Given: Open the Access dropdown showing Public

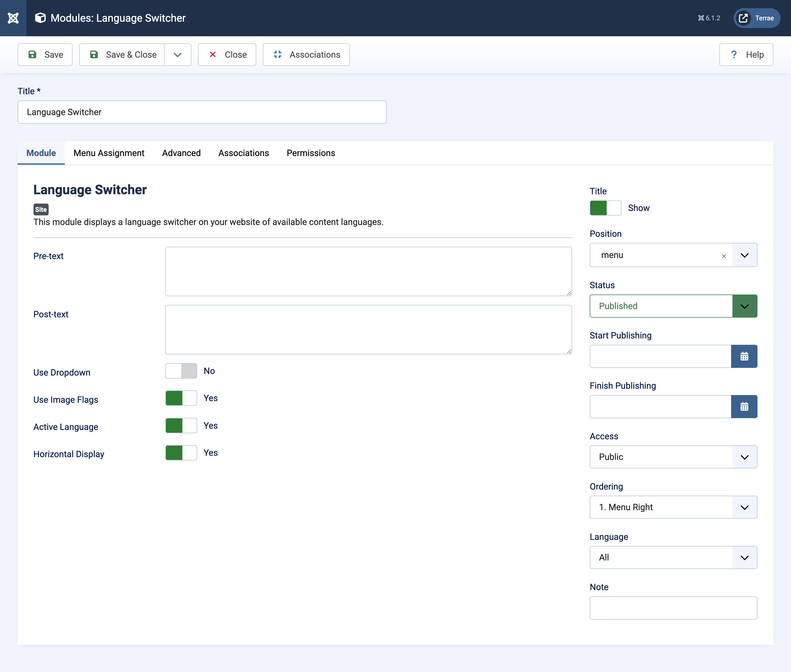Looking at the screenshot, I should point(673,457).
